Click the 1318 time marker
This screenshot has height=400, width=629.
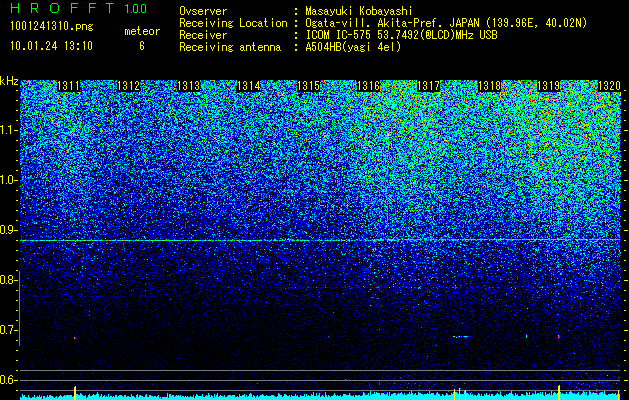click(489, 86)
